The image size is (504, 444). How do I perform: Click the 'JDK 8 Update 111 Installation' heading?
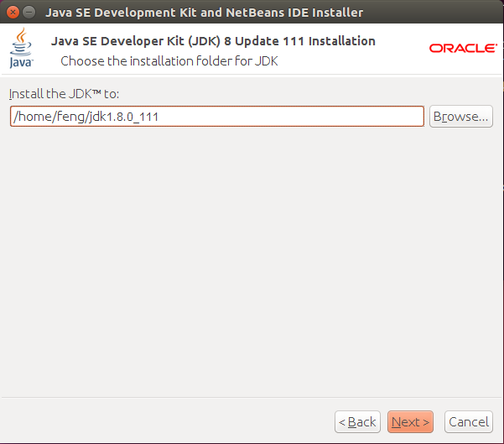pyautogui.click(x=213, y=41)
